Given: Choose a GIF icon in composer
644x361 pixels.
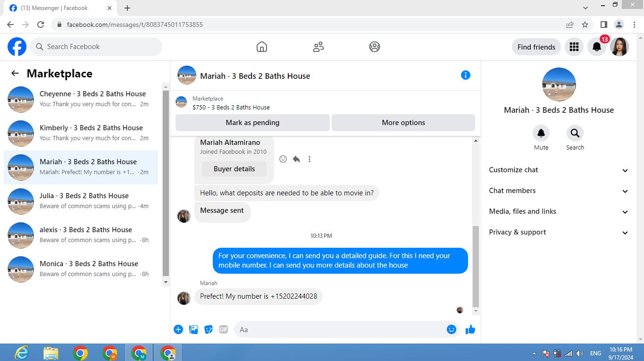Looking at the screenshot, I should pos(224,329).
